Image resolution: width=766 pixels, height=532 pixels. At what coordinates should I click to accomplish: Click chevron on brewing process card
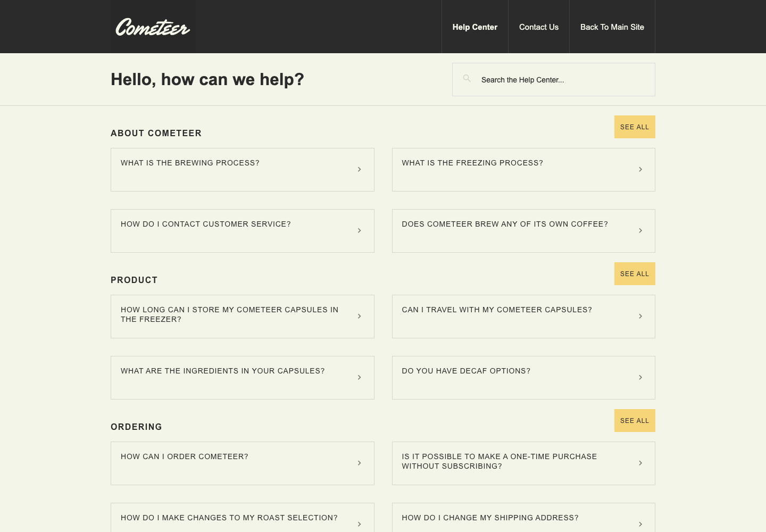pyautogui.click(x=360, y=169)
